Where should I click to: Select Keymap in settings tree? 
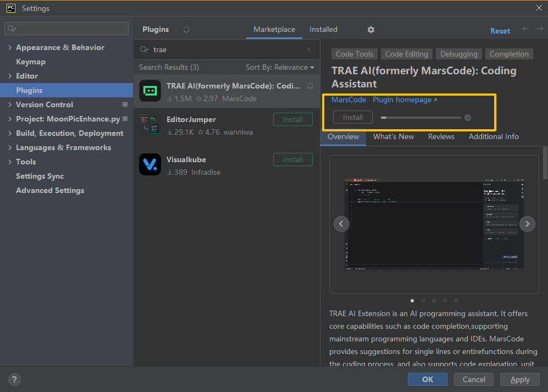[x=31, y=62]
